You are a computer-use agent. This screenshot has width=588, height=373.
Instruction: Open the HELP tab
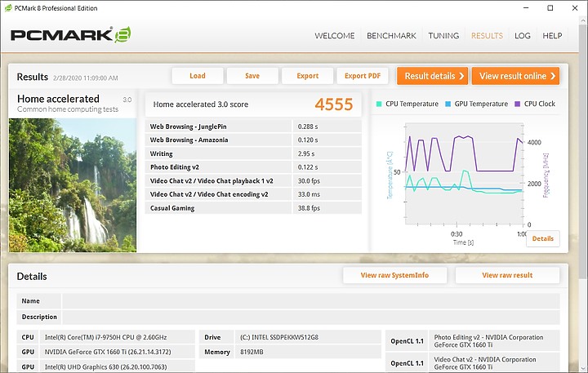[x=552, y=36]
